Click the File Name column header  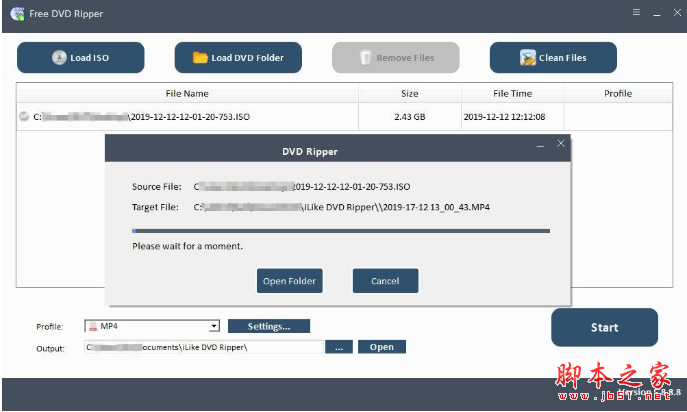(x=187, y=93)
